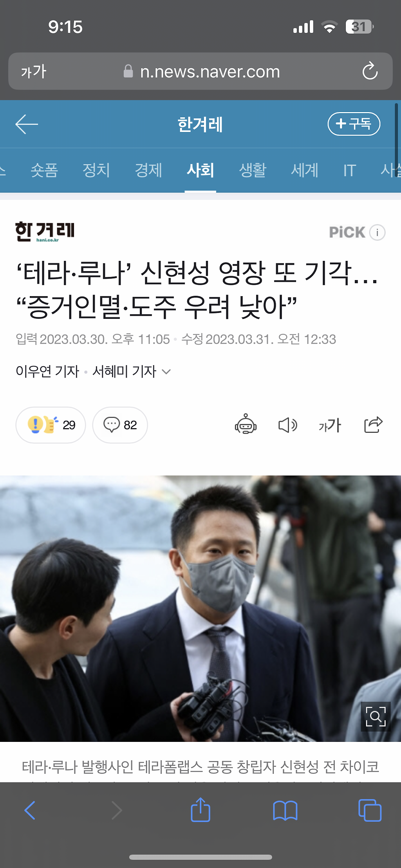Tap the back arrow in Hankyoreh header
Viewport: 401px width, 868px height.
[27, 124]
